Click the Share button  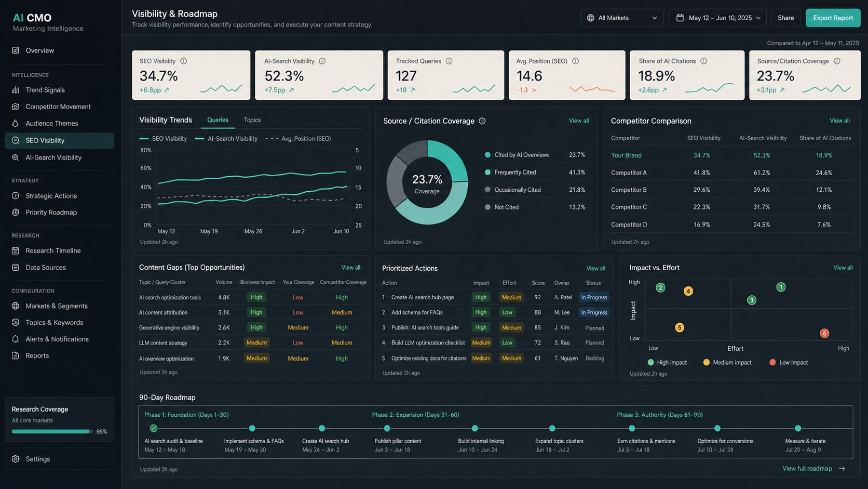point(785,18)
